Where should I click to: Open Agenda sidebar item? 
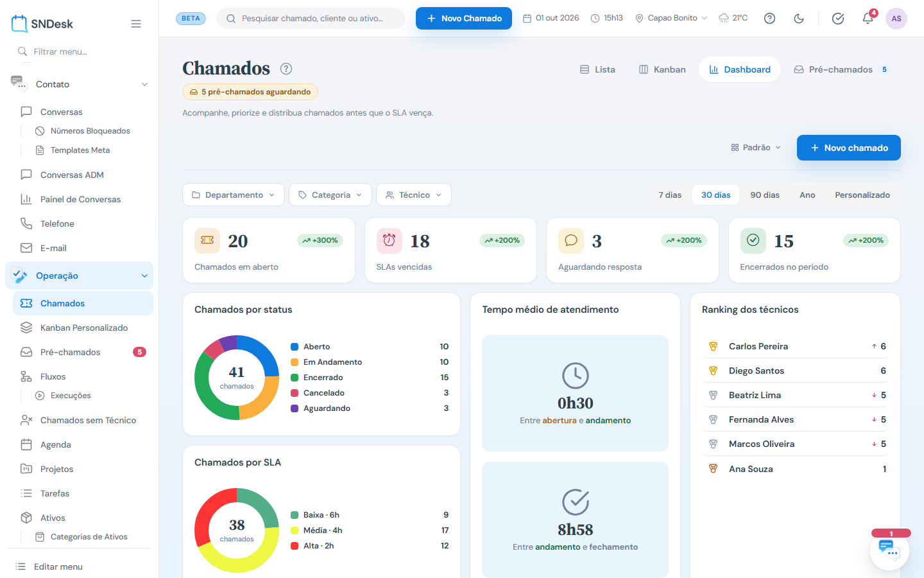(x=83, y=444)
